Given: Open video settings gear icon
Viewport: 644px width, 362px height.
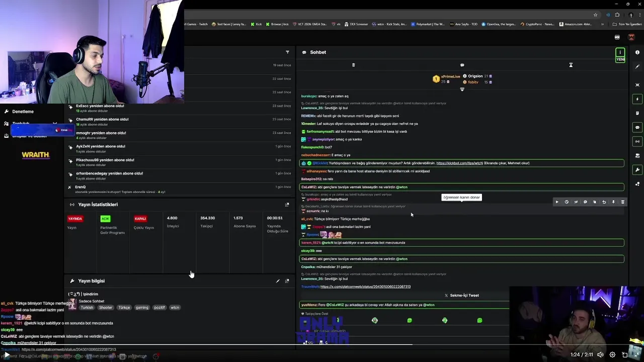Looking at the screenshot, I should (612, 354).
